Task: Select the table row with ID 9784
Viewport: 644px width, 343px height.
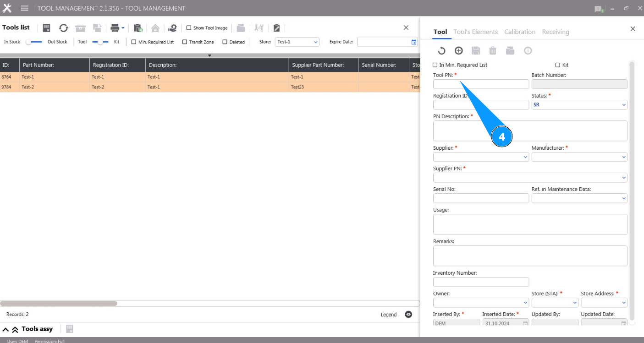Action: click(x=210, y=87)
